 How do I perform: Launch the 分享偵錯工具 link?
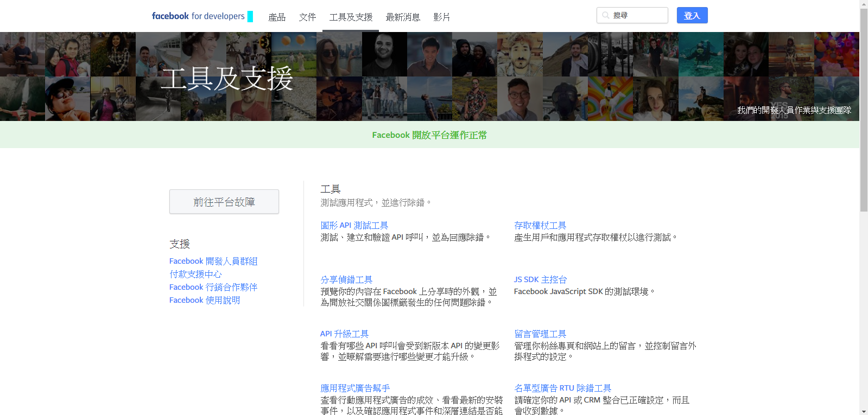tap(346, 279)
